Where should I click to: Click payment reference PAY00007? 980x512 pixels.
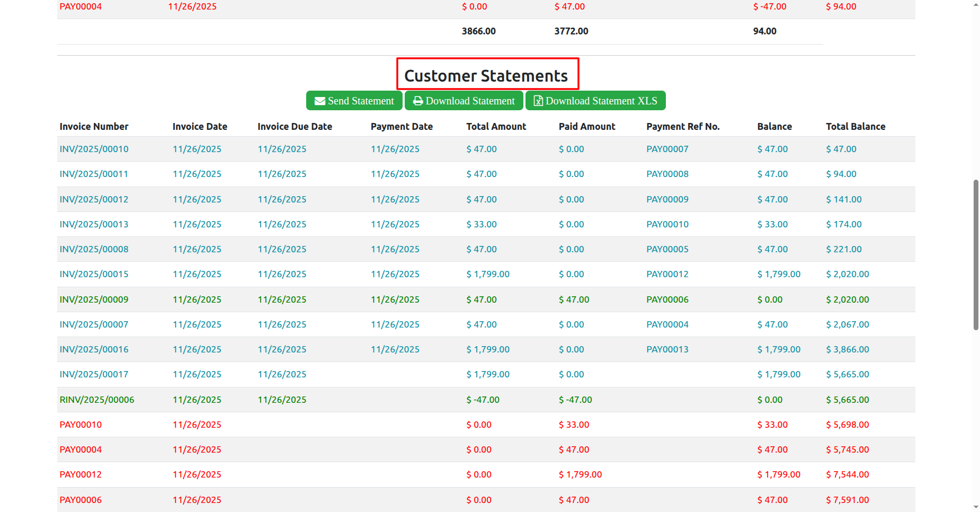667,149
